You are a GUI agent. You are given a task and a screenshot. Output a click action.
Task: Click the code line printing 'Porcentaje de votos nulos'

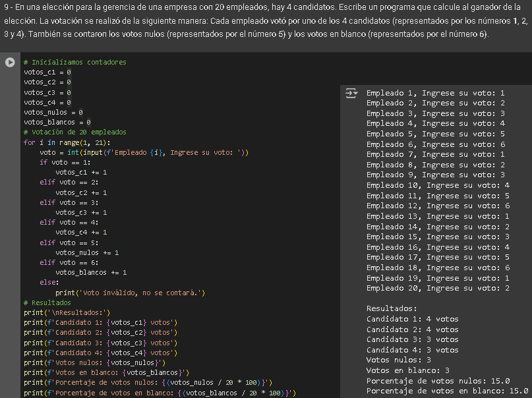point(148,382)
